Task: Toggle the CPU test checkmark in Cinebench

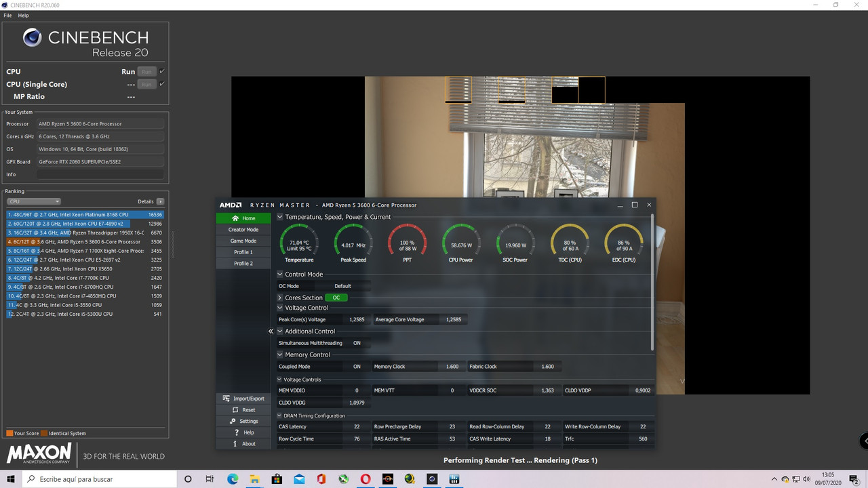Action: 162,71
